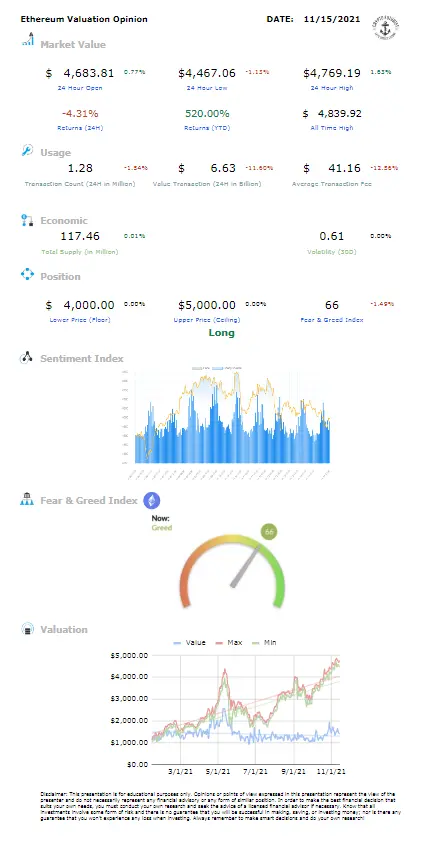Click the Upper Price (Ceiling) label

pyautogui.click(x=207, y=320)
